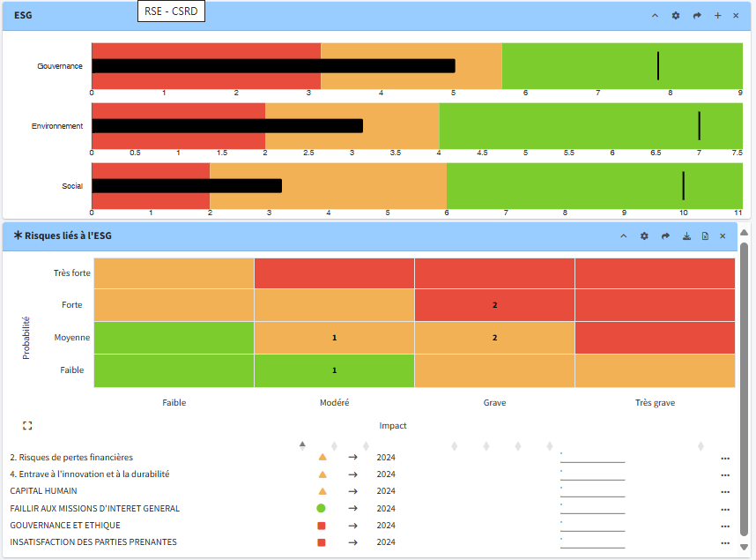This screenshot has width=756, height=560.
Task: Share the Risques liés à l'ESG panel
Action: tap(665, 236)
